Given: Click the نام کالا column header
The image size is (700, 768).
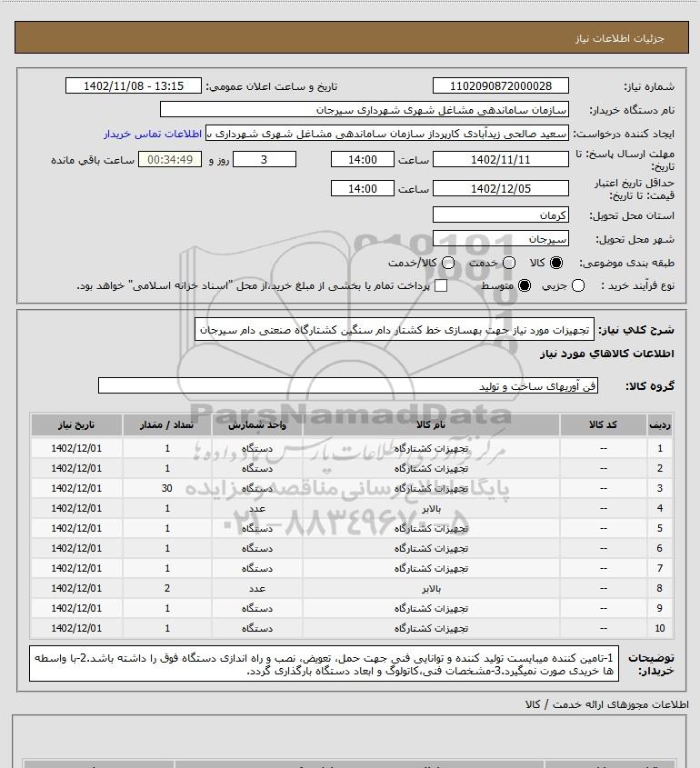Looking at the screenshot, I should pos(431,425).
